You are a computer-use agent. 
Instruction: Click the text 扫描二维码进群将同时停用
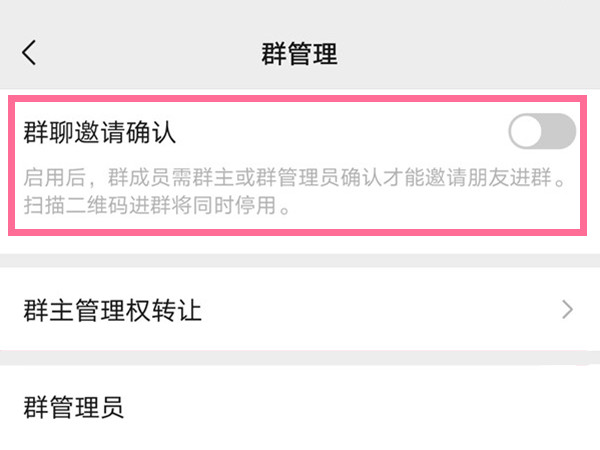(150, 205)
